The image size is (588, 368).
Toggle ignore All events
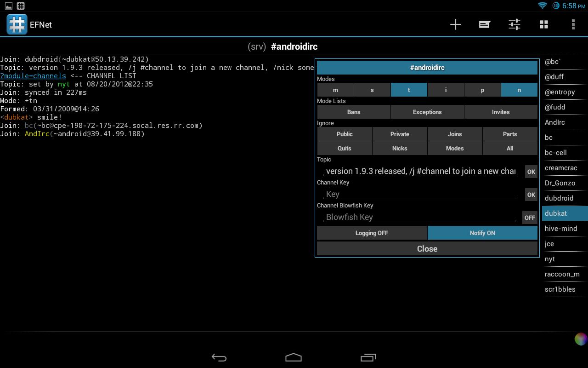[510, 148]
